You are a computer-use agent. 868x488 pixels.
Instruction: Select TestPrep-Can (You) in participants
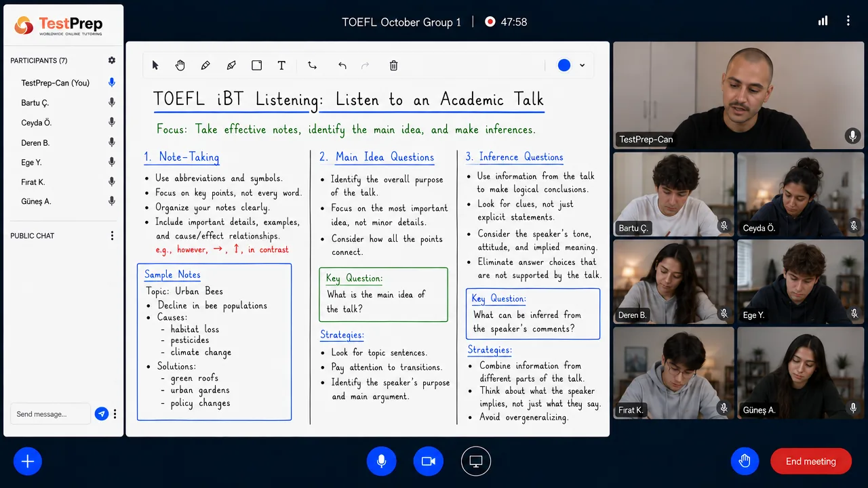(x=56, y=83)
